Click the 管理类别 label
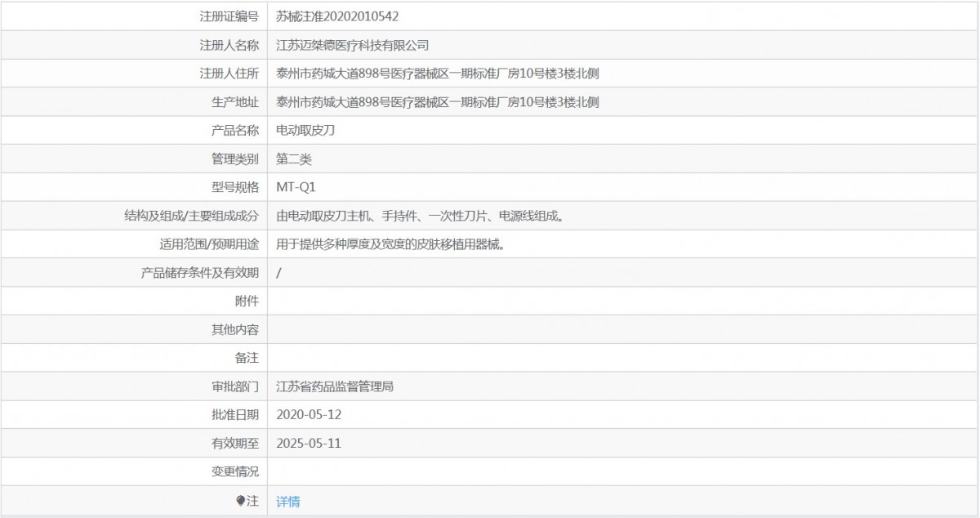The width and height of the screenshot is (980, 518). (x=235, y=159)
